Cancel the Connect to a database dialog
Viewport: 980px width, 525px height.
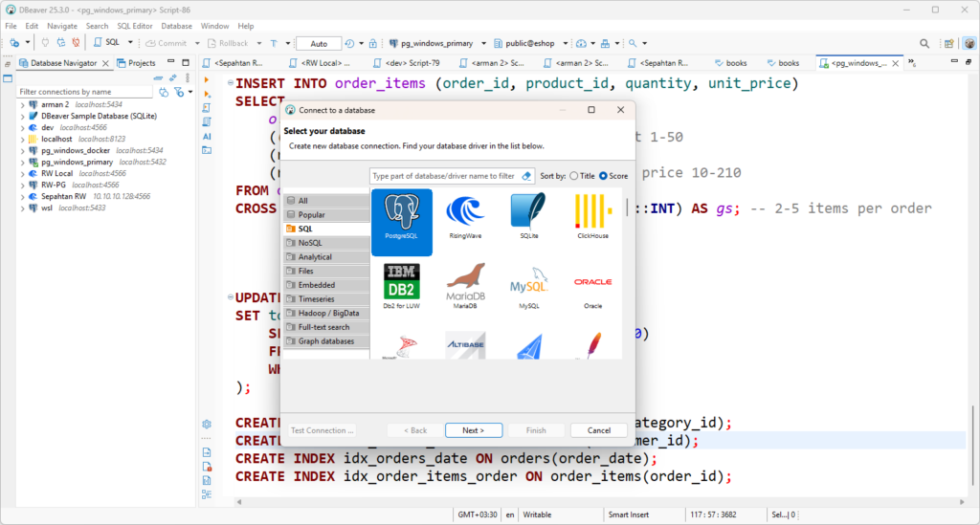coord(598,430)
